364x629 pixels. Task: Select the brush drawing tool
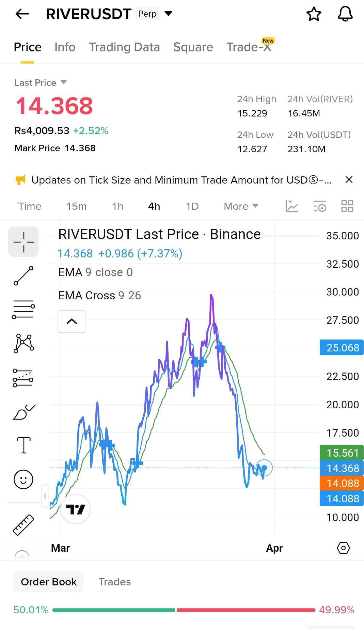[x=23, y=412]
